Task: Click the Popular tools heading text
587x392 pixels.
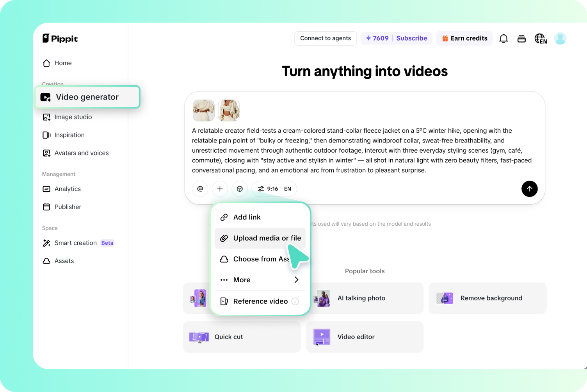Action: click(365, 271)
